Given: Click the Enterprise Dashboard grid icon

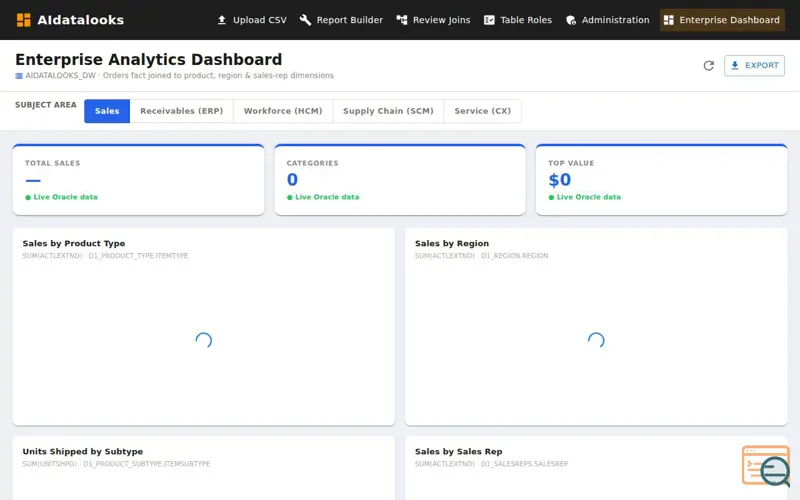Looking at the screenshot, I should [x=668, y=20].
